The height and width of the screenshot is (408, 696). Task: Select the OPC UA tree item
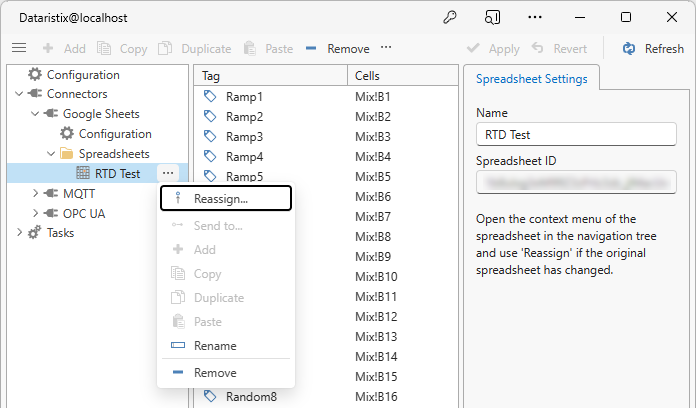84,214
